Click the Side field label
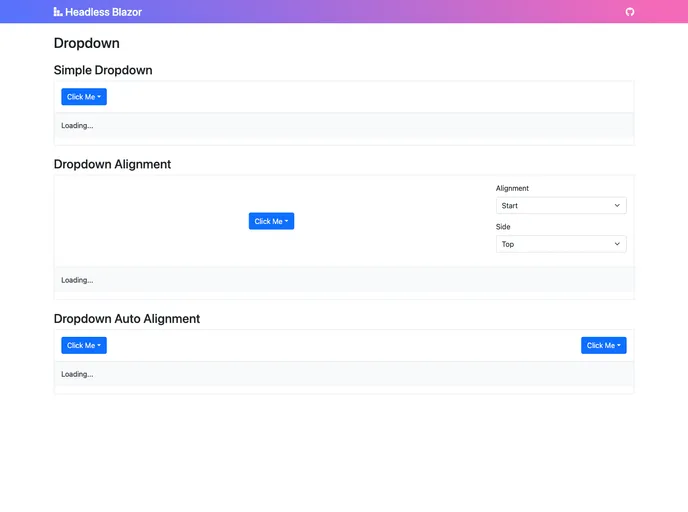This screenshot has width=688, height=512. tap(503, 227)
